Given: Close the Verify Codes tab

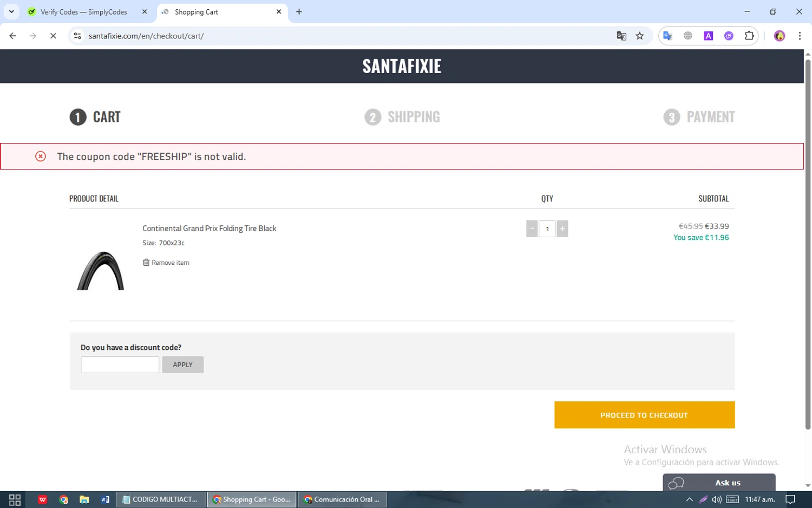Looking at the screenshot, I should (x=145, y=11).
